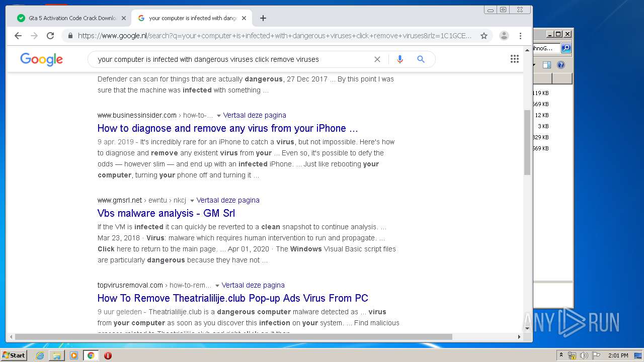Click the www.businessinsider.com breadcrumb text
The height and width of the screenshot is (362, 644).
[137, 115]
